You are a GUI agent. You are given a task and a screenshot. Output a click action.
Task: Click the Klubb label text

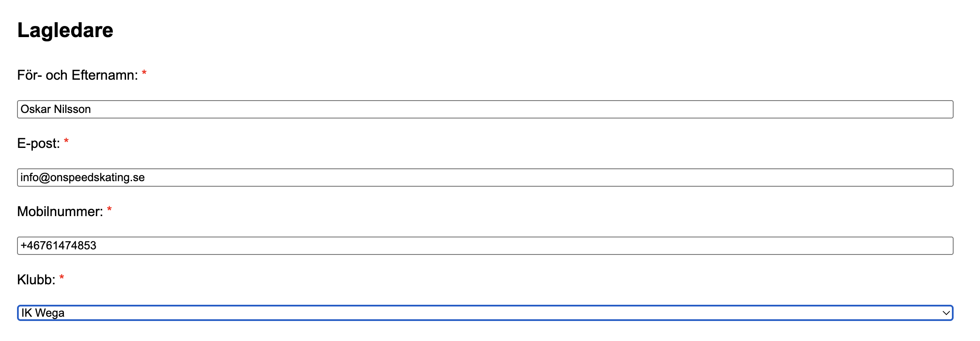click(x=36, y=280)
